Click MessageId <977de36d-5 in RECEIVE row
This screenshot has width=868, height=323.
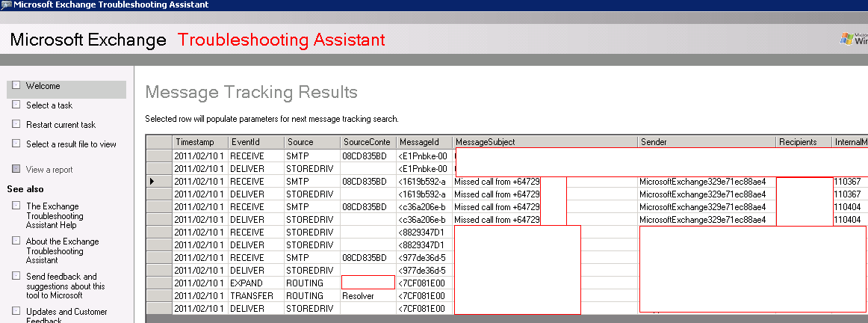coord(424,258)
